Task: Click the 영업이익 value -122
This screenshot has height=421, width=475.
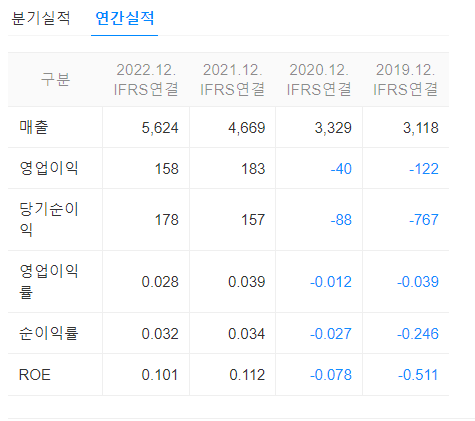Action: pyautogui.click(x=424, y=169)
